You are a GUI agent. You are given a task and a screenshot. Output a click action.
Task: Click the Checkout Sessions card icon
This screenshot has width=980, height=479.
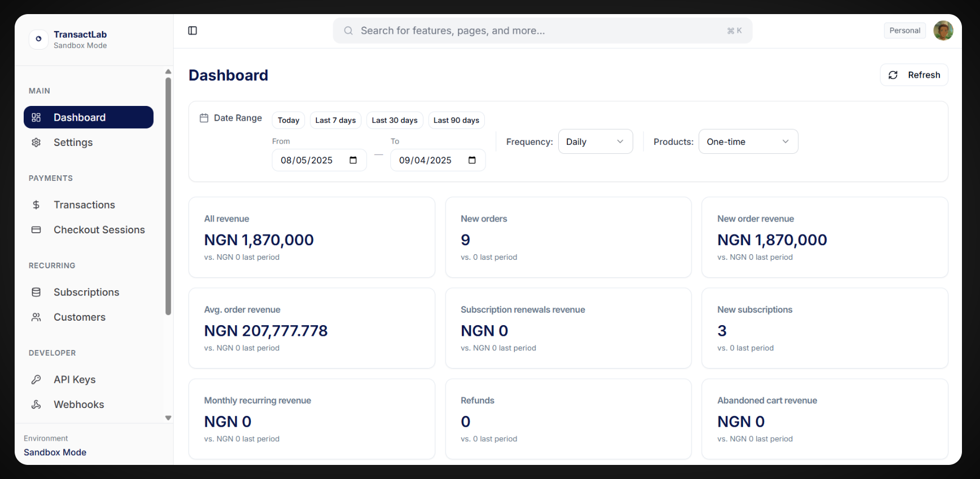point(36,230)
